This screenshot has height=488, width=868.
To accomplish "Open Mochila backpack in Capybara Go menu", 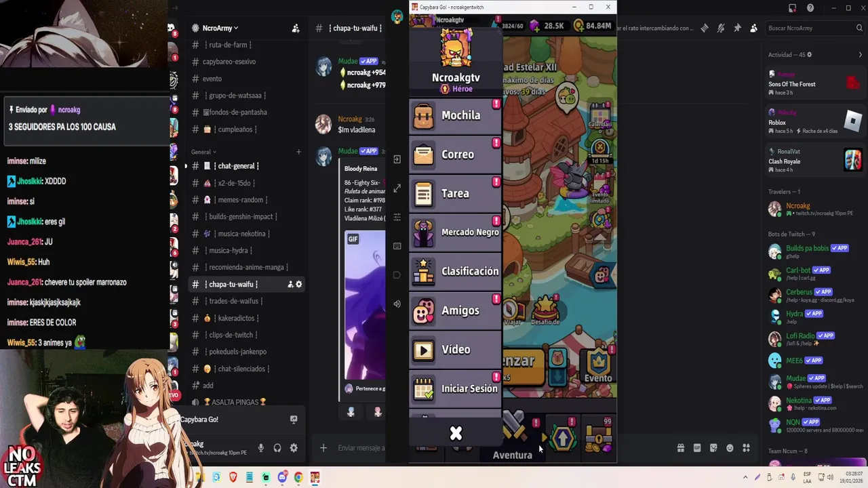I will pyautogui.click(x=455, y=116).
